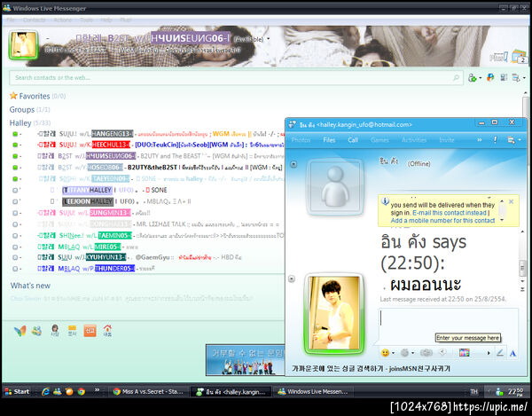Click the Korean advertisement banner
The image size is (532, 416).
point(245,360)
